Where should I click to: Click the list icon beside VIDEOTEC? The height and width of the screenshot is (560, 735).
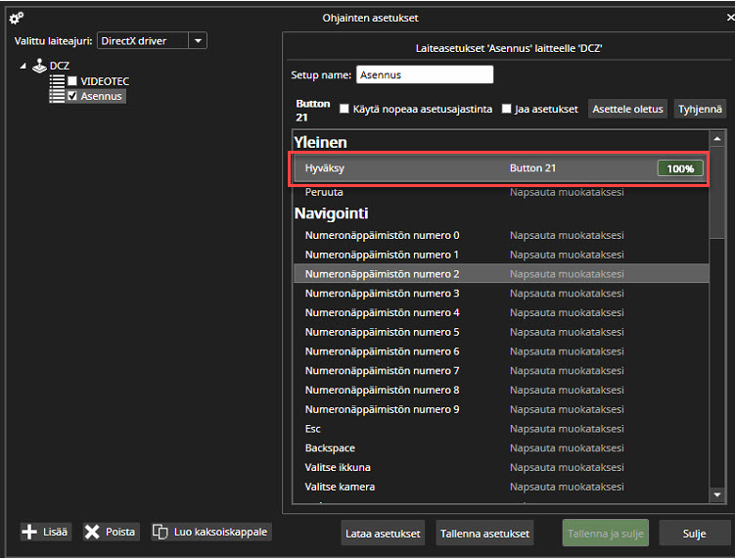[x=57, y=81]
